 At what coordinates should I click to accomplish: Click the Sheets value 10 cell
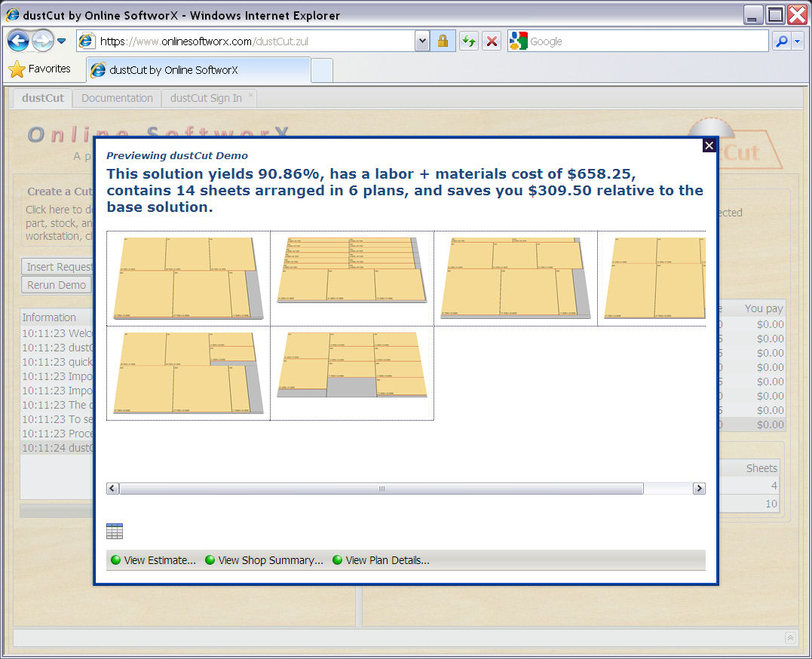pos(771,504)
